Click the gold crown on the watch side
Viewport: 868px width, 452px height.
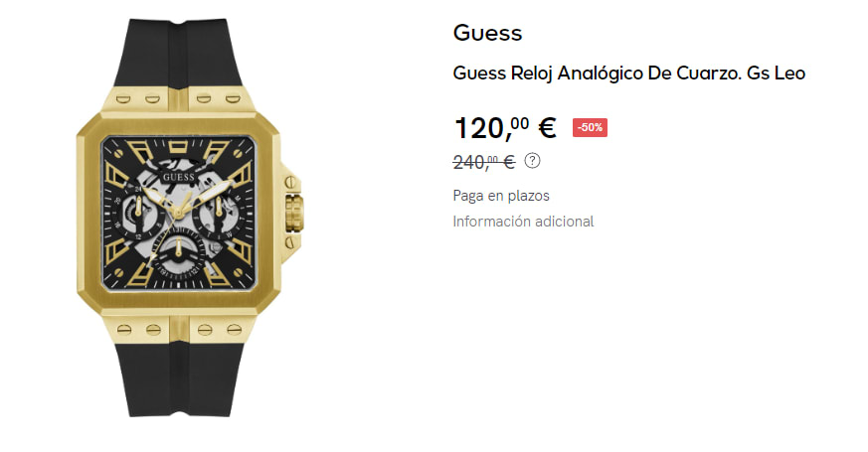[x=294, y=213]
